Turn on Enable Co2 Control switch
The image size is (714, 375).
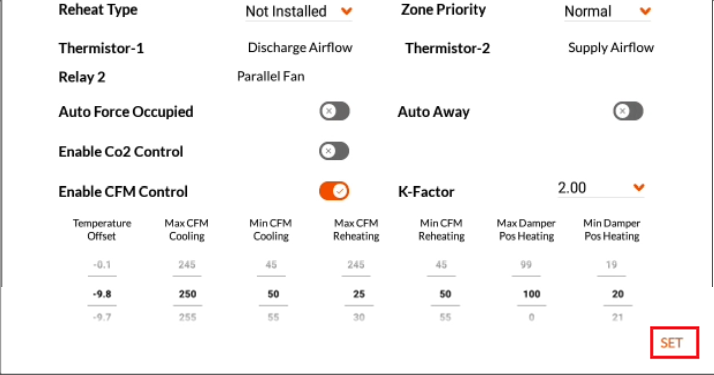click(334, 151)
